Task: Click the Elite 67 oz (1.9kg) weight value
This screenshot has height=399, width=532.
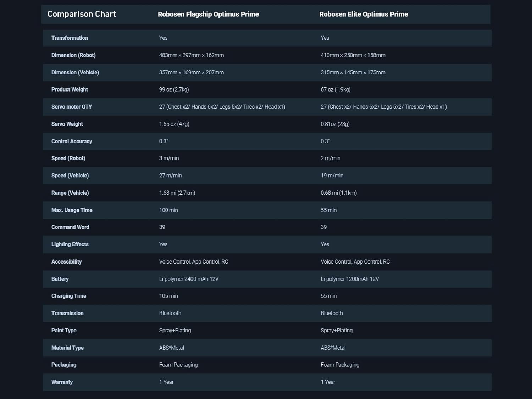Action: point(336,89)
